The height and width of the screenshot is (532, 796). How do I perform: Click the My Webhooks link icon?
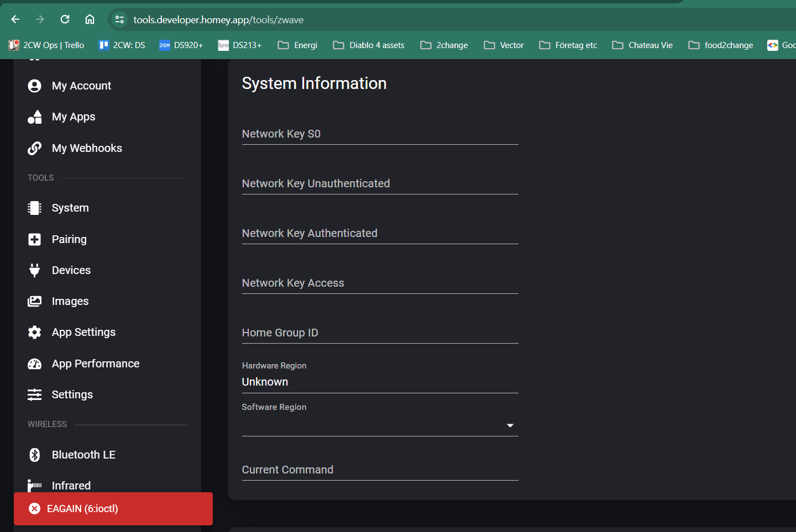point(34,148)
